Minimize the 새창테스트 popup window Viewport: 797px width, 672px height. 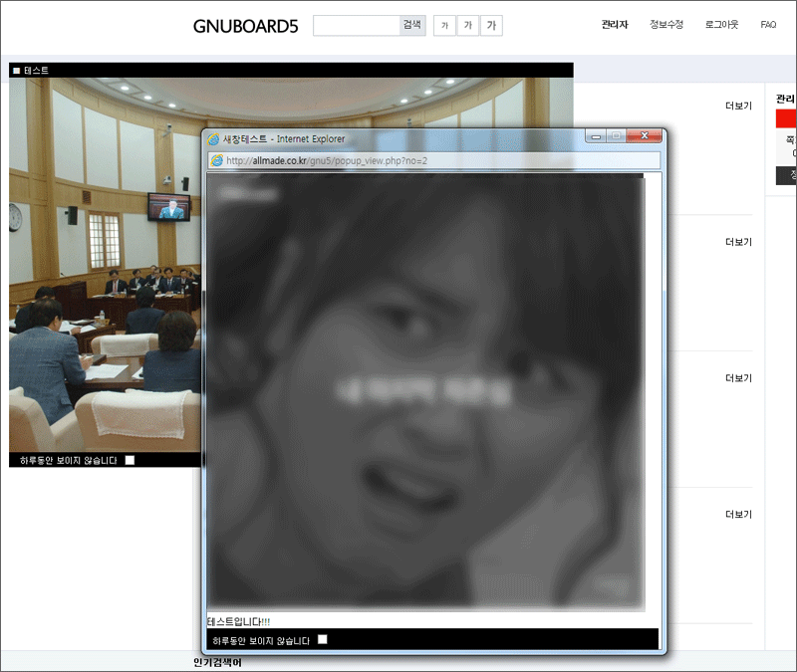pyautogui.click(x=595, y=136)
